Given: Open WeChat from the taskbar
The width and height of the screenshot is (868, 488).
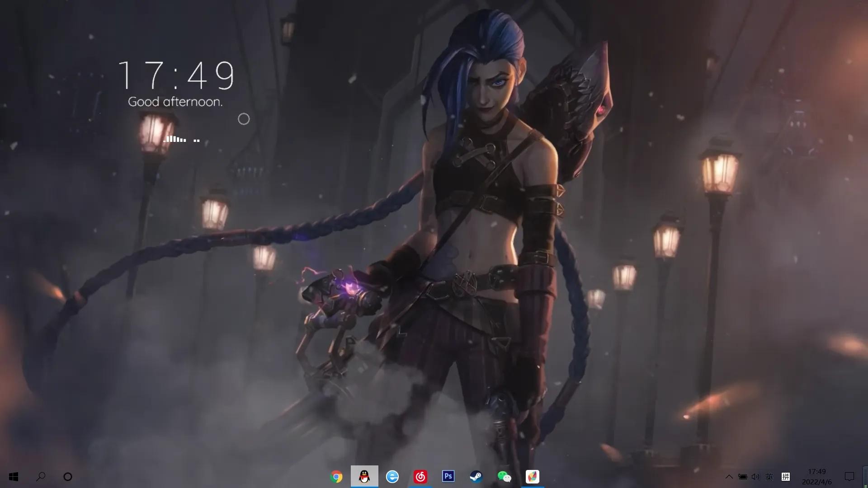Looking at the screenshot, I should pyautogui.click(x=504, y=477).
